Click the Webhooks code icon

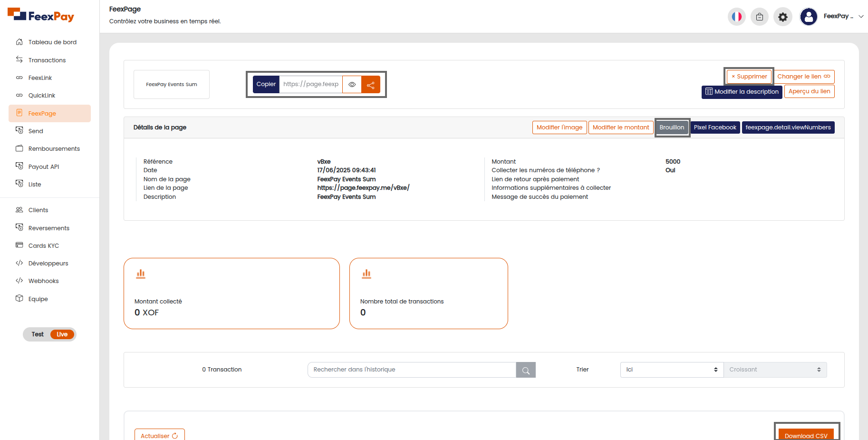click(19, 281)
